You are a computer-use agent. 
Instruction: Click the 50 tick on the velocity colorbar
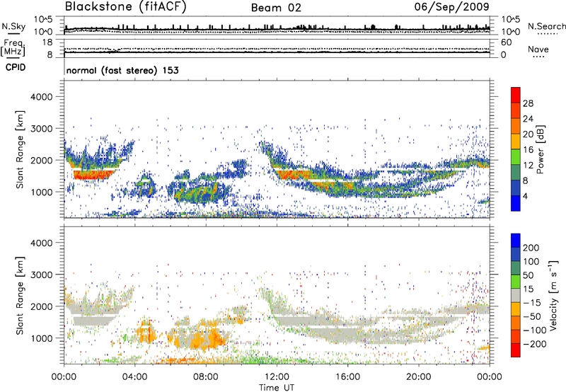coord(529,275)
